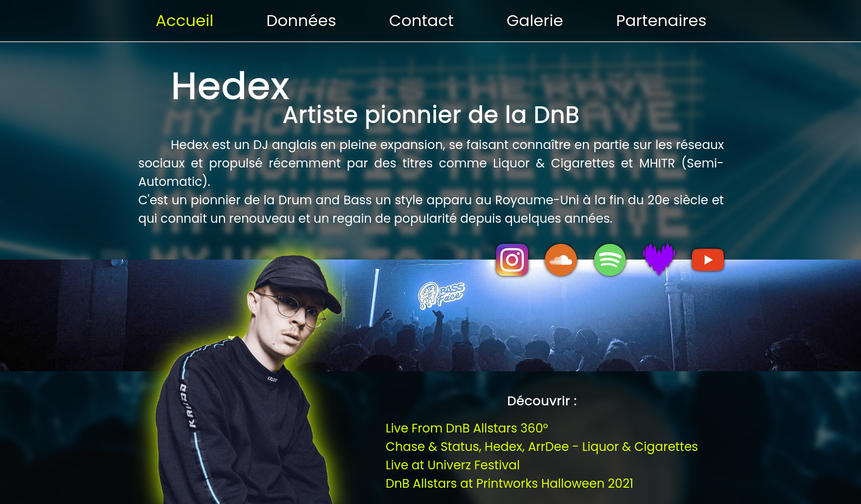
Task: Go to the Accueil menu item
Action: coord(184,21)
